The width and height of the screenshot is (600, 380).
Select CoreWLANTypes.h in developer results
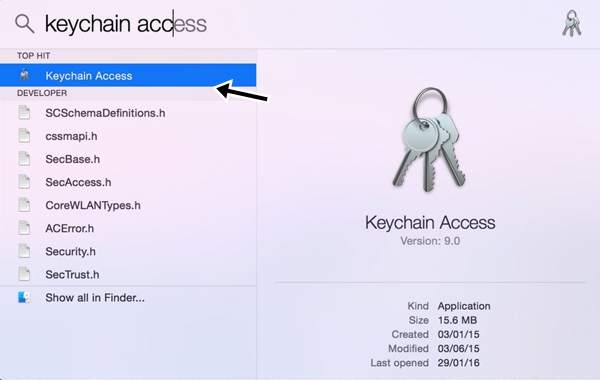[x=128, y=205]
